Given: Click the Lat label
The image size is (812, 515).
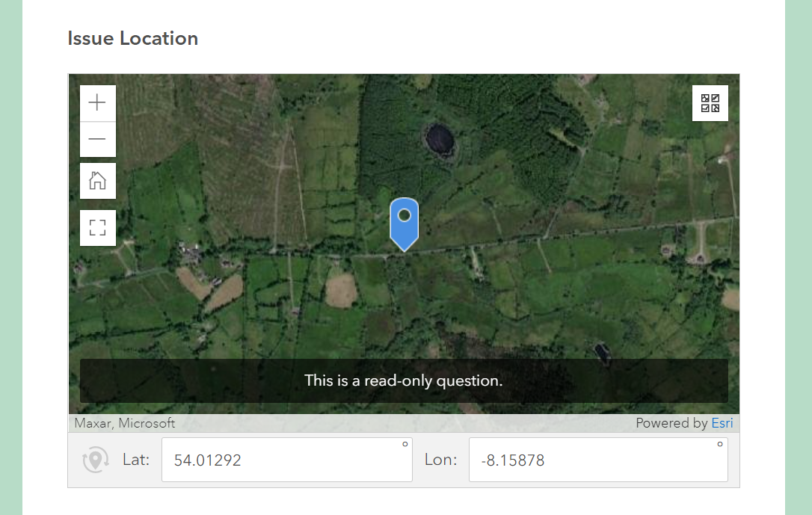Looking at the screenshot, I should (136, 460).
